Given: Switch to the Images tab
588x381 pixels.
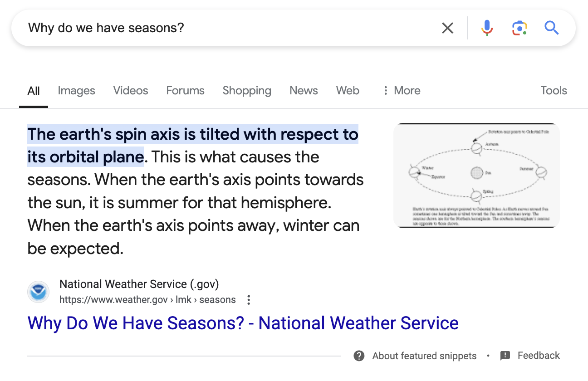Looking at the screenshot, I should tap(76, 91).
